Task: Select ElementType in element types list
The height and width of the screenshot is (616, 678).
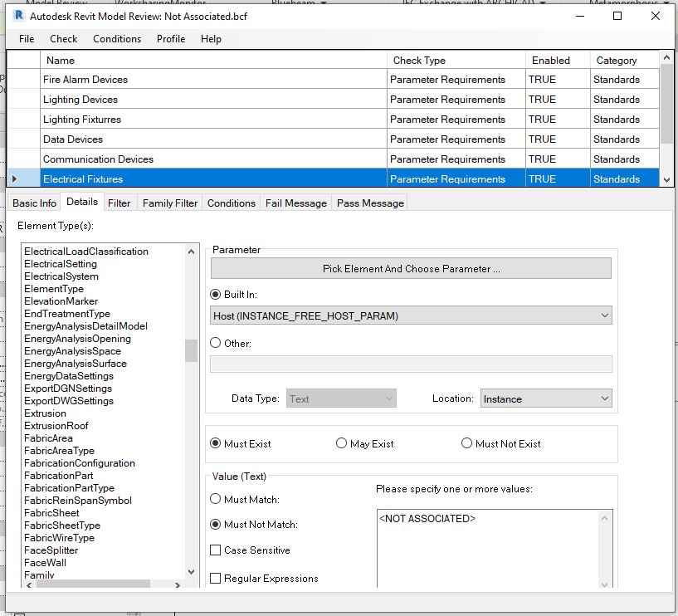Action: click(54, 289)
